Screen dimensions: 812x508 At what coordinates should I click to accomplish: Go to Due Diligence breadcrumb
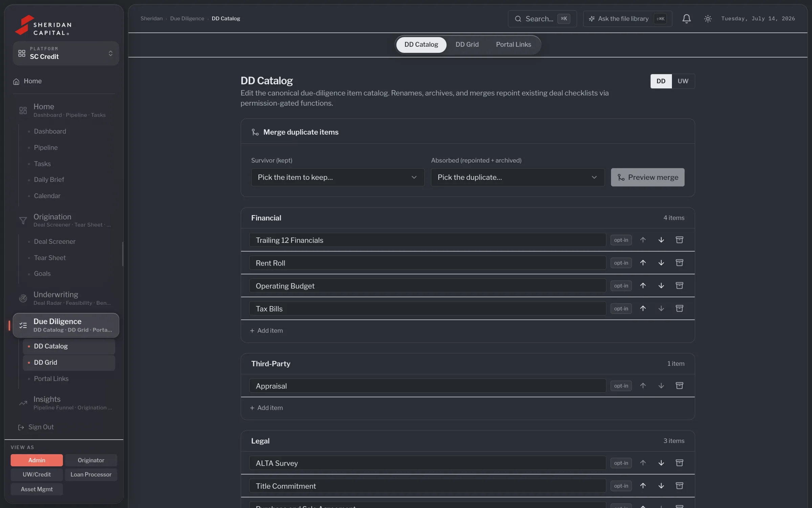coord(187,19)
